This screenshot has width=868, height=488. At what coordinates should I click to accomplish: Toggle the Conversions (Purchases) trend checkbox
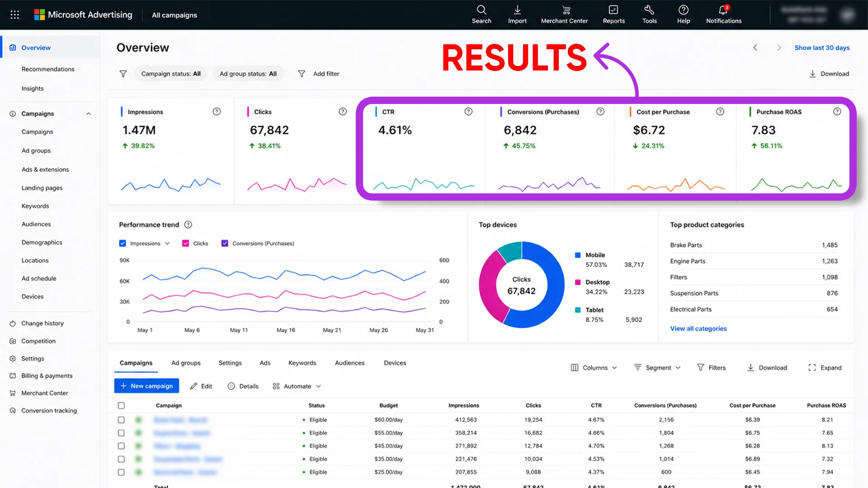click(x=225, y=243)
